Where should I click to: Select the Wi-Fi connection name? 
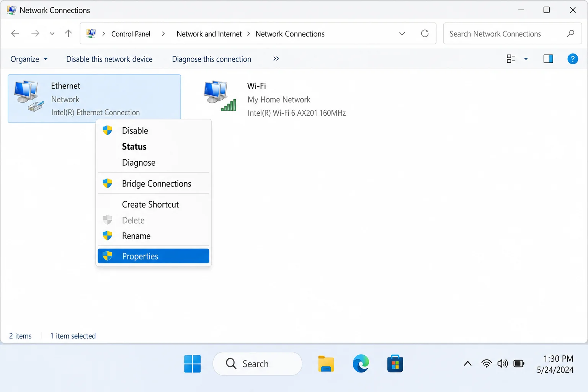[256, 86]
